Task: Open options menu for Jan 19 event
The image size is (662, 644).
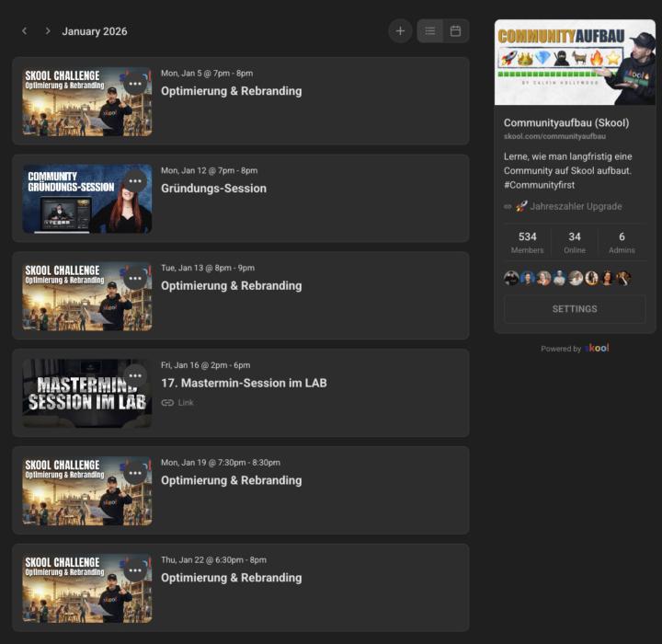Action: pyautogui.click(x=135, y=473)
